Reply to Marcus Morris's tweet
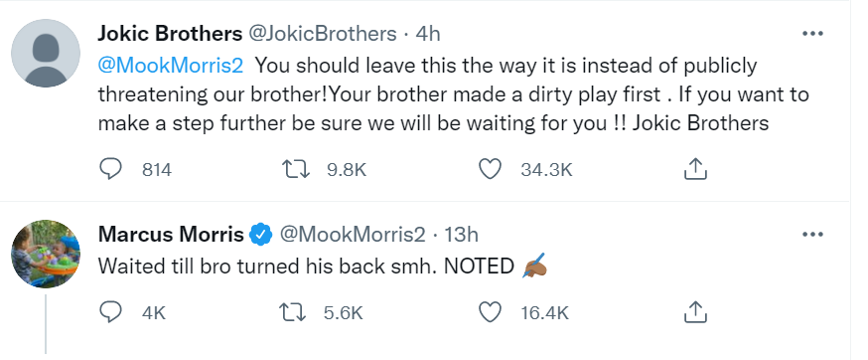The image size is (868, 360). coord(110,312)
